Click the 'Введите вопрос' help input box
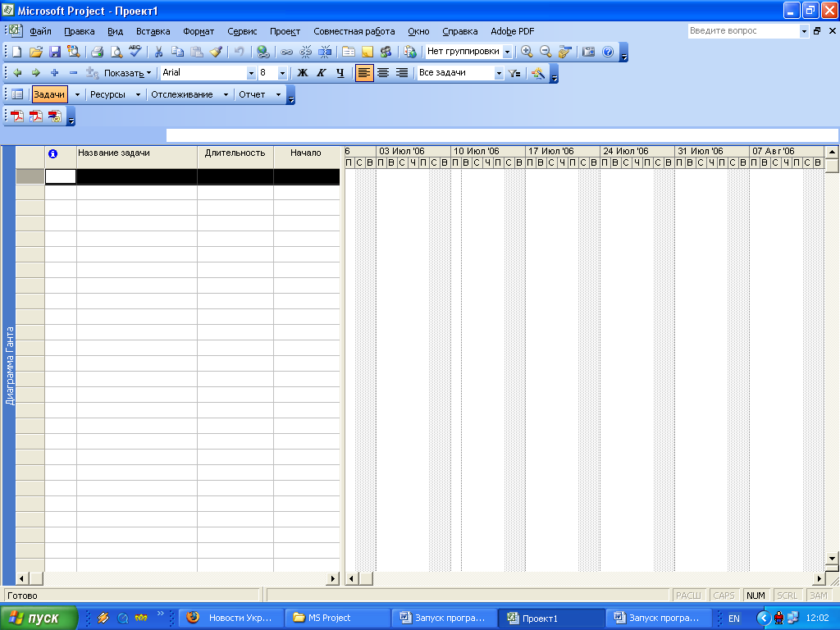 [743, 30]
